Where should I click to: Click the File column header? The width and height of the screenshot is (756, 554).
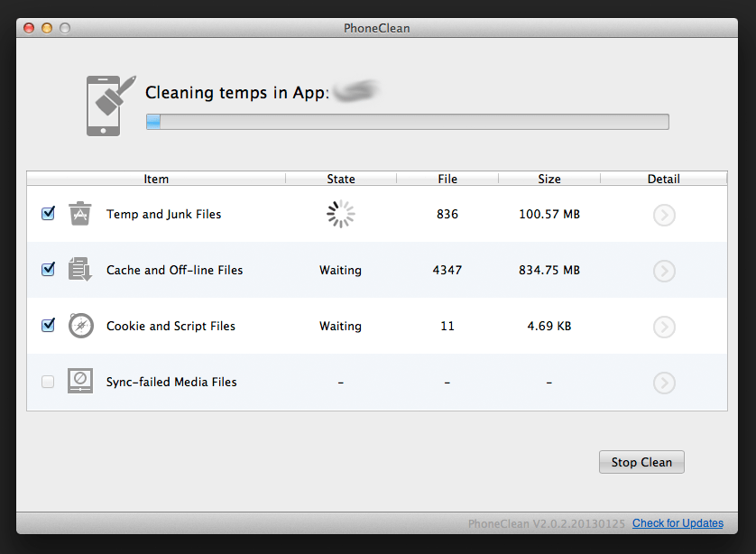click(x=447, y=179)
